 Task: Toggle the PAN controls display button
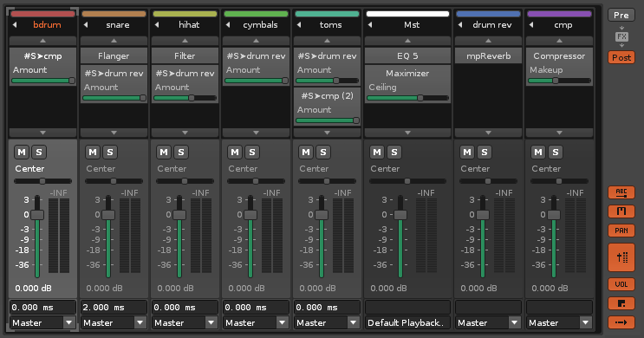point(621,231)
